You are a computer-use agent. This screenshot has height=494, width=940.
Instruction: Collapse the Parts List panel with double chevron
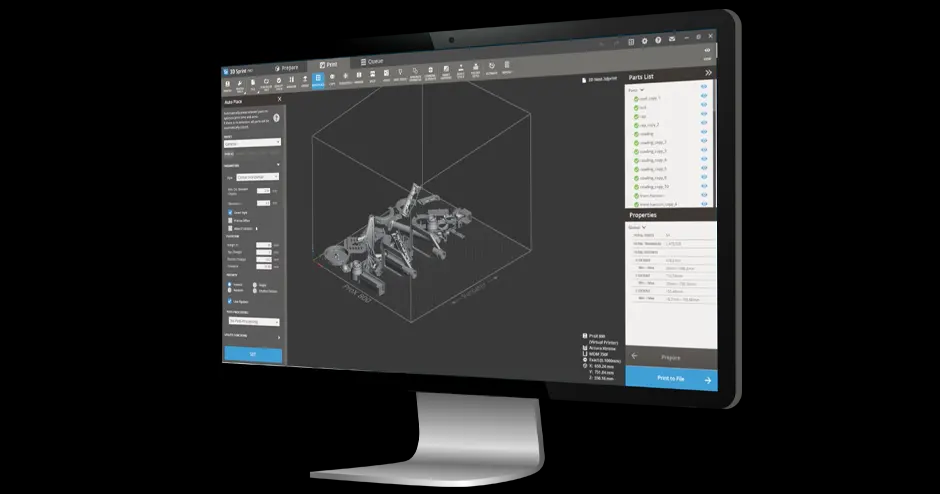tap(708, 74)
